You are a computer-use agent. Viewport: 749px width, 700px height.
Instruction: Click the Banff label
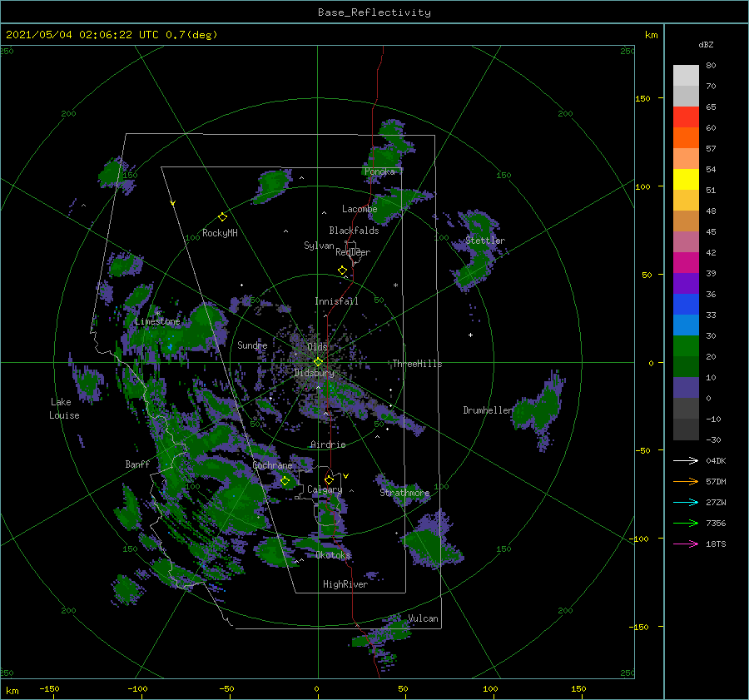137,464
